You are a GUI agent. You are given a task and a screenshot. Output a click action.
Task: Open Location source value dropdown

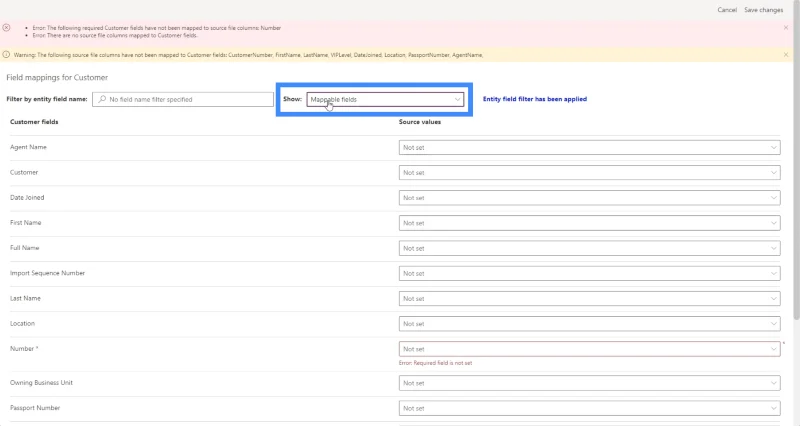click(589, 324)
